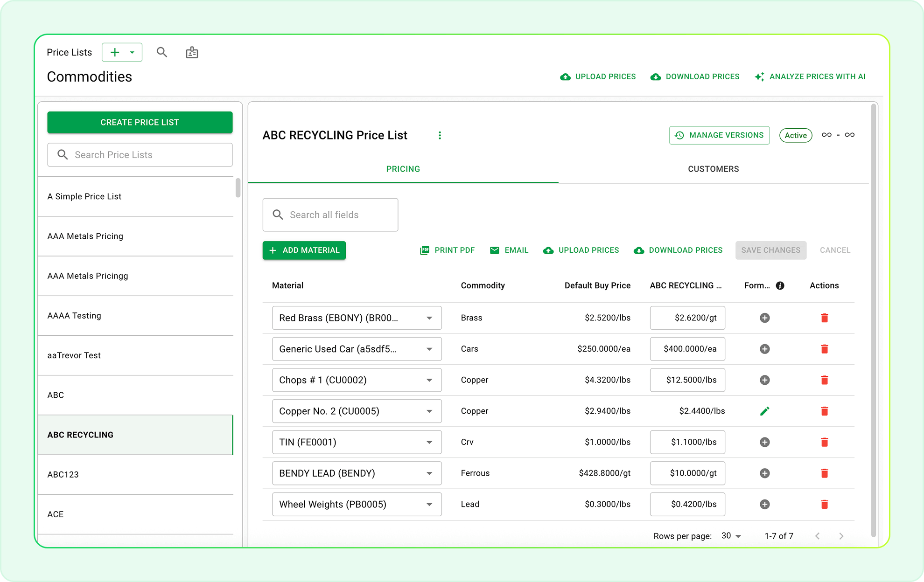The image size is (924, 582).
Task: Click the Form... column info icon
Action: tap(780, 285)
